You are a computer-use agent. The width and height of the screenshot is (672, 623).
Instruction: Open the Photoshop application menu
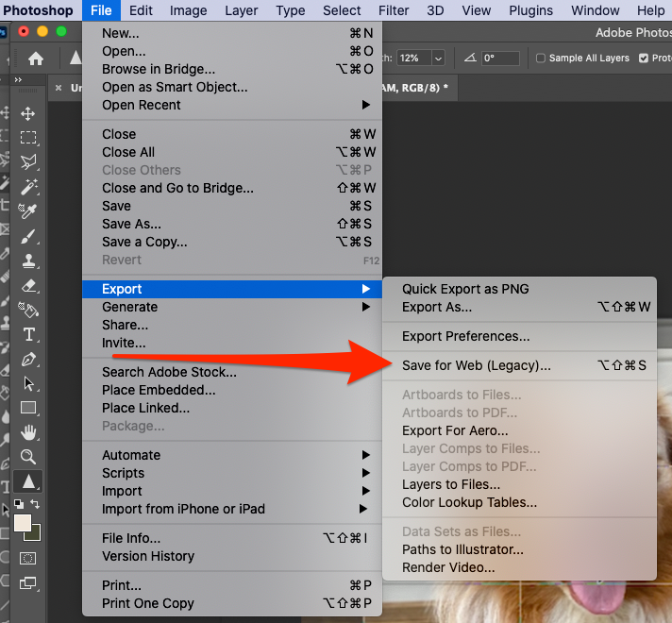(38, 10)
